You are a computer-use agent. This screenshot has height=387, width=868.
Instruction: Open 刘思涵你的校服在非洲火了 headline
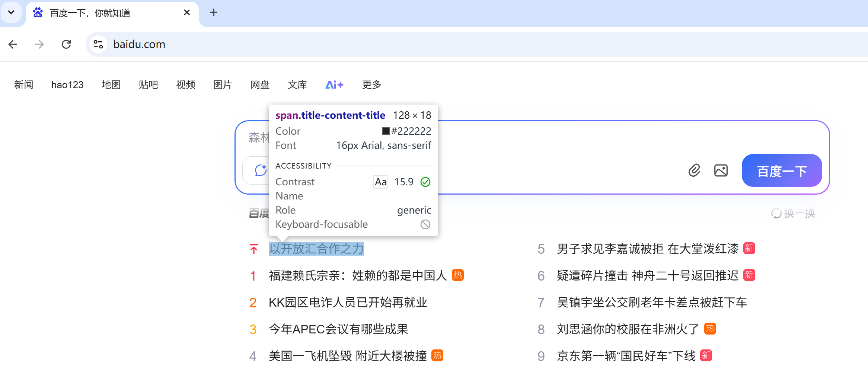pyautogui.click(x=628, y=329)
